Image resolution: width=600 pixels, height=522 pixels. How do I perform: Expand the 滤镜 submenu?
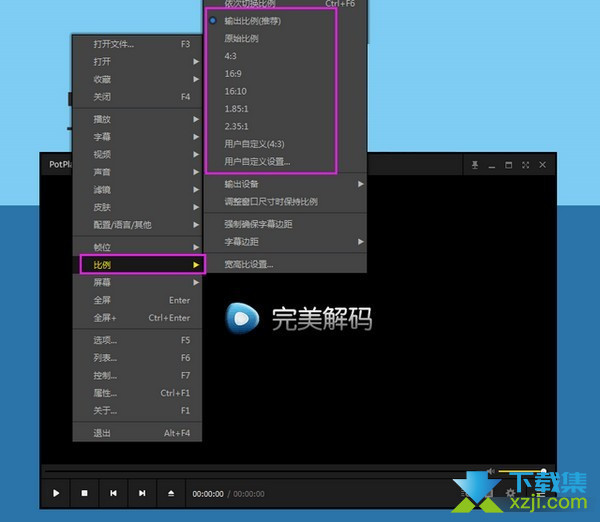(137, 189)
